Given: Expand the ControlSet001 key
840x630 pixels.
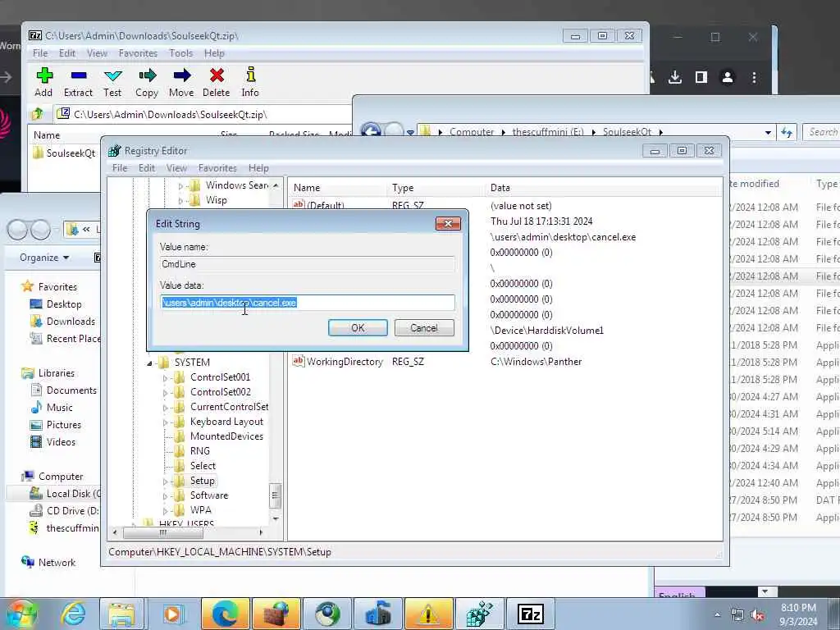Looking at the screenshot, I should coord(165,377).
